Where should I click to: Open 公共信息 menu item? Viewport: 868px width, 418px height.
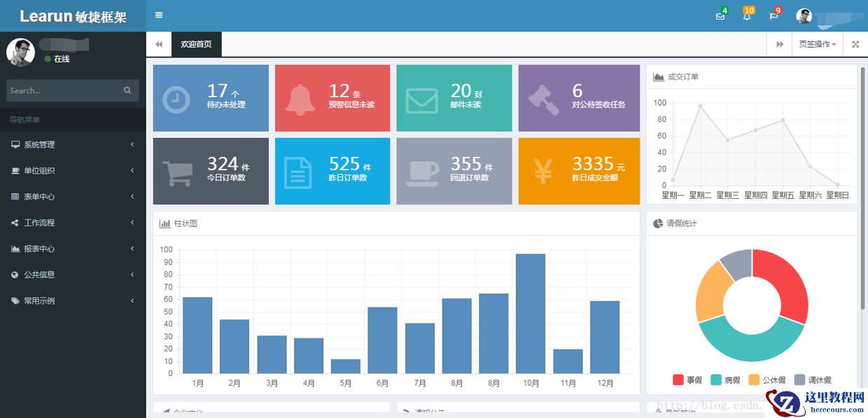point(73,274)
